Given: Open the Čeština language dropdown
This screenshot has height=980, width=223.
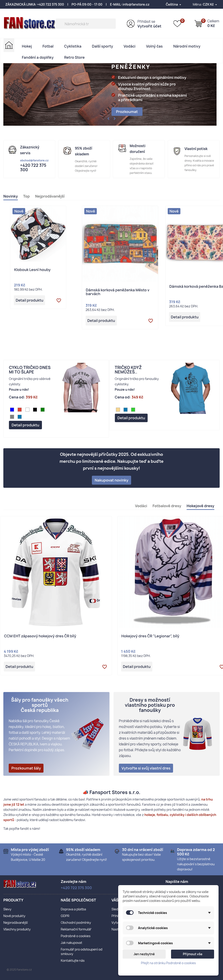Looking at the screenshot, I should pyautogui.click(x=173, y=4).
